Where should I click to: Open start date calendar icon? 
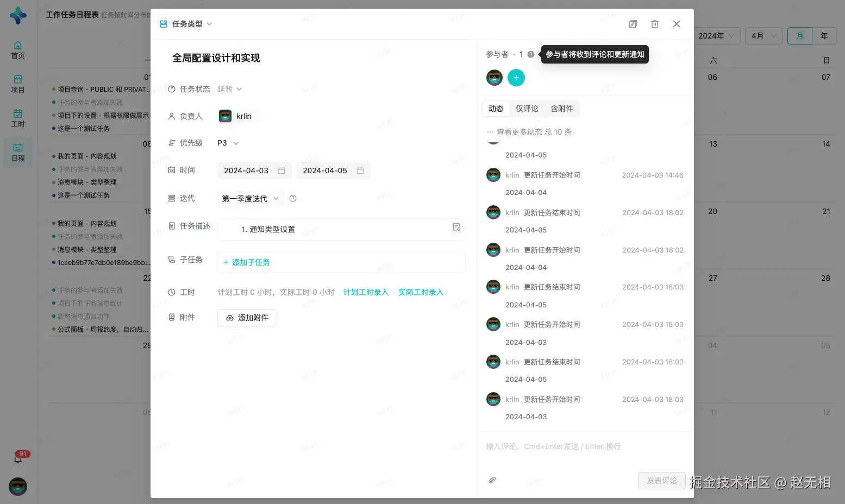click(x=281, y=171)
